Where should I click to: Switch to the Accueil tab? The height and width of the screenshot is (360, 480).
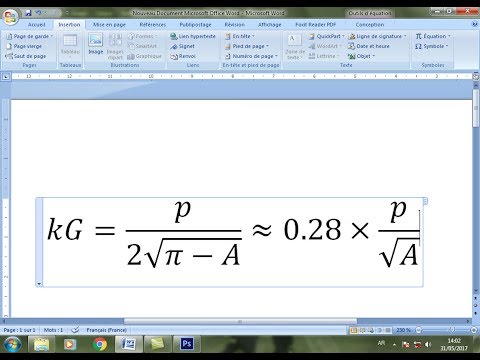(36, 24)
